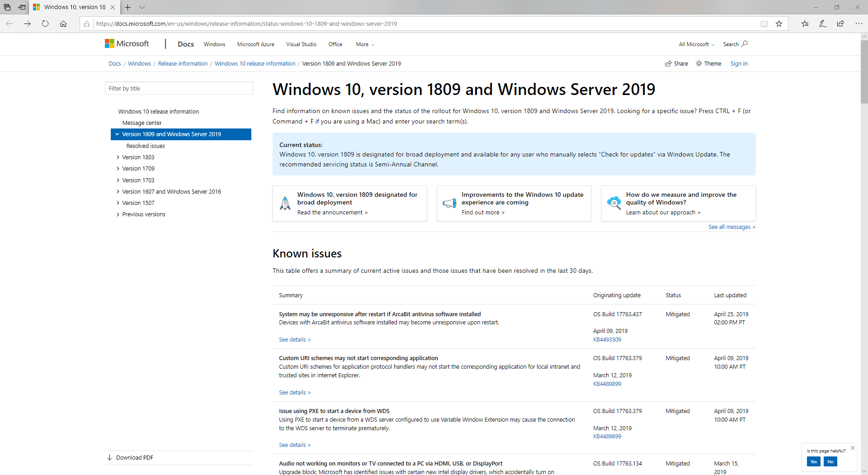
Task: Open Windows nav item
Action: (214, 44)
